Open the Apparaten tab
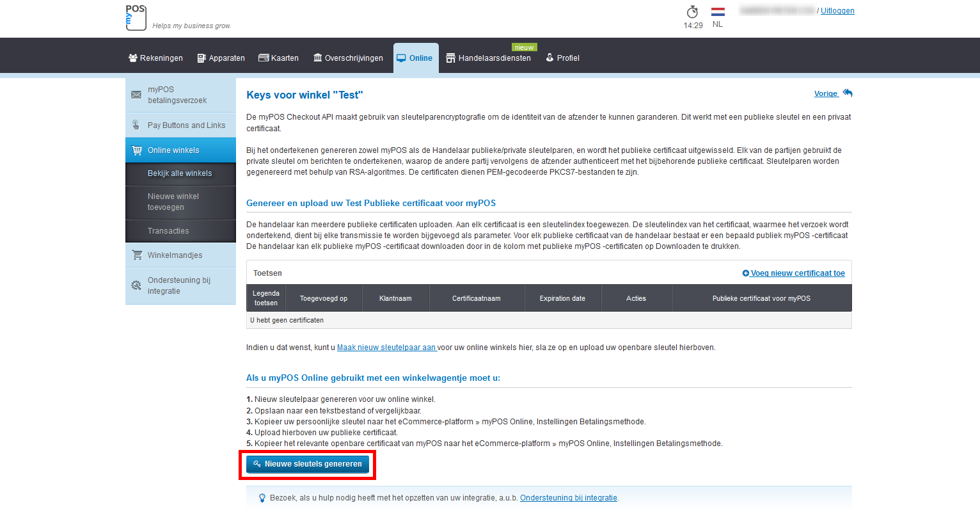 221,58
